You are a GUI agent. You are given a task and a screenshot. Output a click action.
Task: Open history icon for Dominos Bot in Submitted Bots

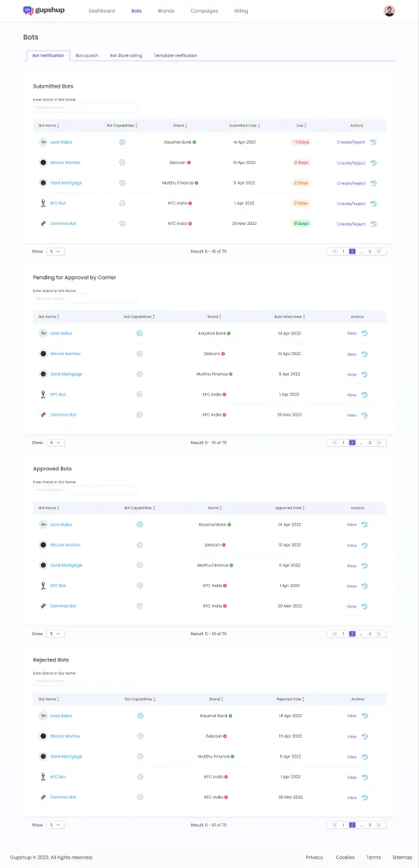coord(373,224)
